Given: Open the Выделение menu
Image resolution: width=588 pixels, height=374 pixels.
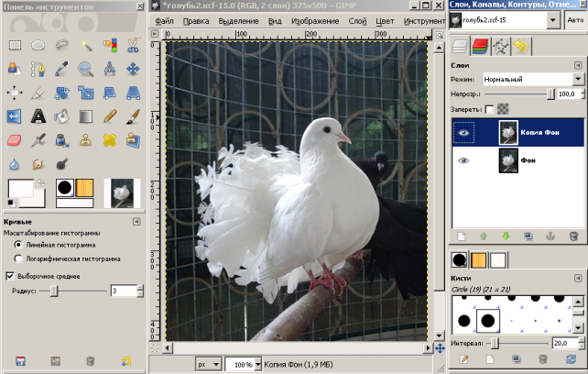Looking at the screenshot, I should 238,21.
